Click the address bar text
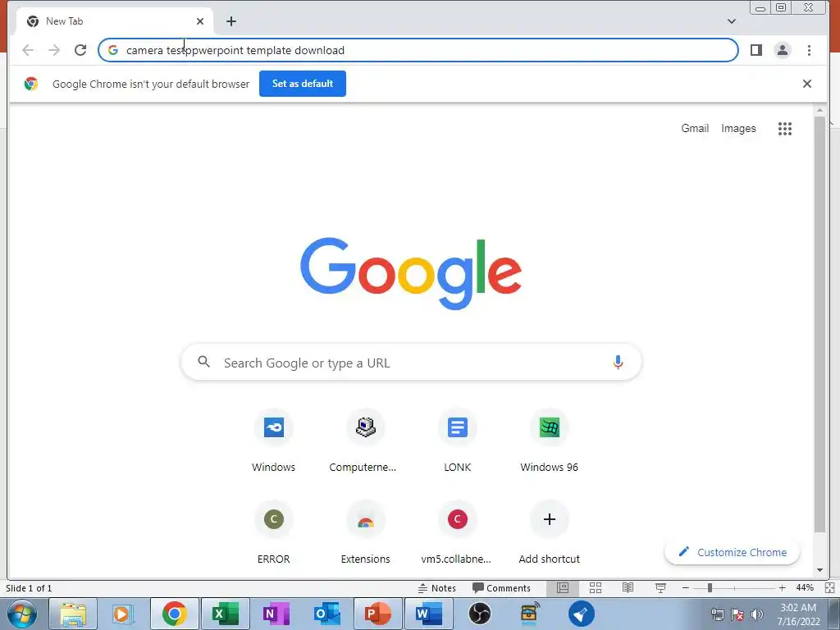 pos(235,50)
